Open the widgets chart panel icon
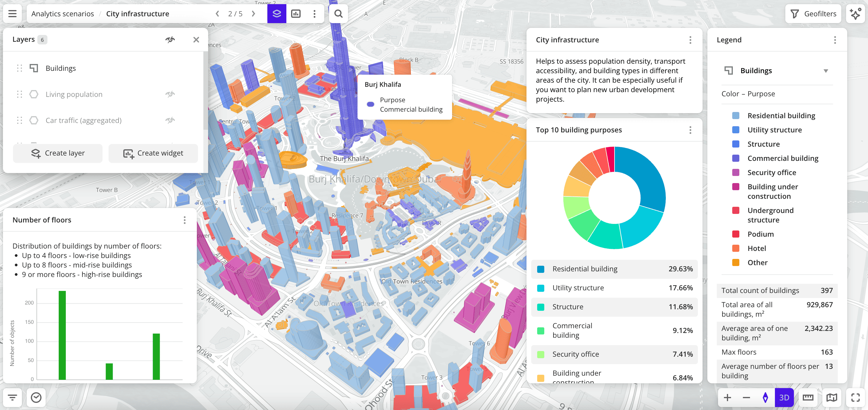The height and width of the screenshot is (410, 868). pyautogui.click(x=296, y=14)
